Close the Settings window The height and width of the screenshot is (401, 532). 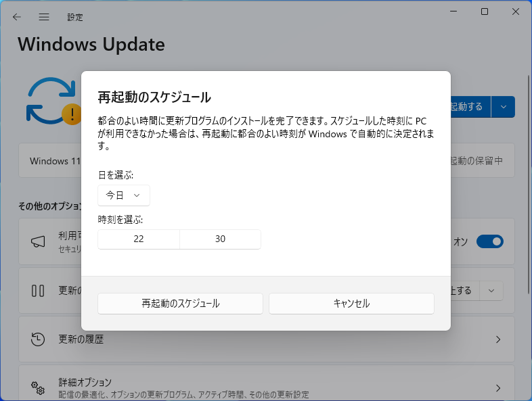click(516, 11)
